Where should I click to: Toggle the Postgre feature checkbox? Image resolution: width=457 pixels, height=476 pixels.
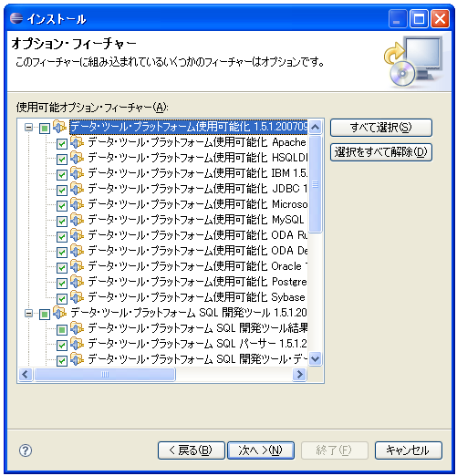[62, 284]
